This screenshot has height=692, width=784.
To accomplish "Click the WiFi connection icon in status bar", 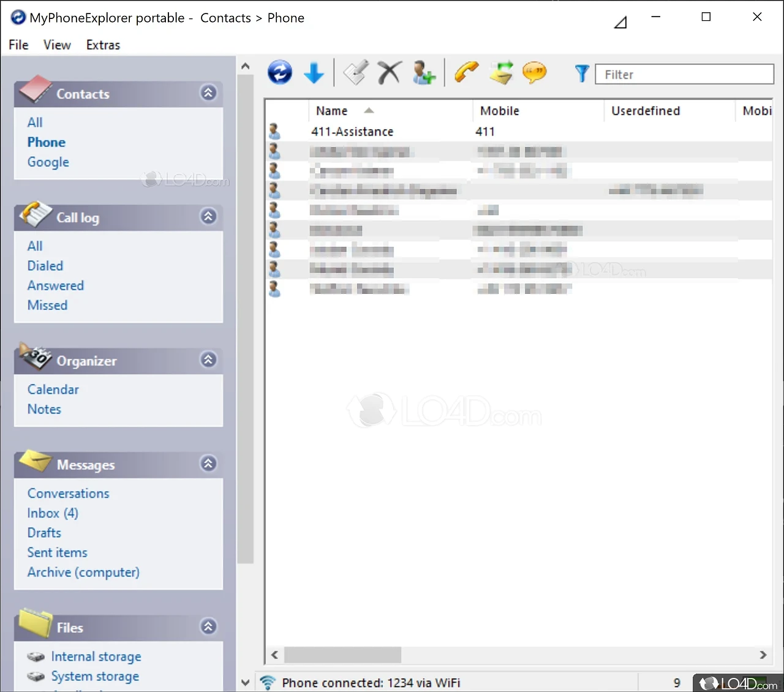I will pyautogui.click(x=268, y=682).
